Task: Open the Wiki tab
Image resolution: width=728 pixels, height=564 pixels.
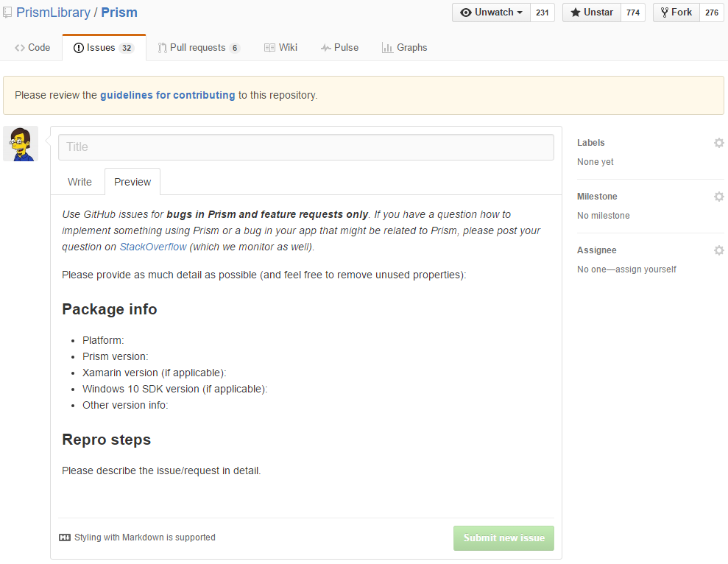Action: (281, 47)
